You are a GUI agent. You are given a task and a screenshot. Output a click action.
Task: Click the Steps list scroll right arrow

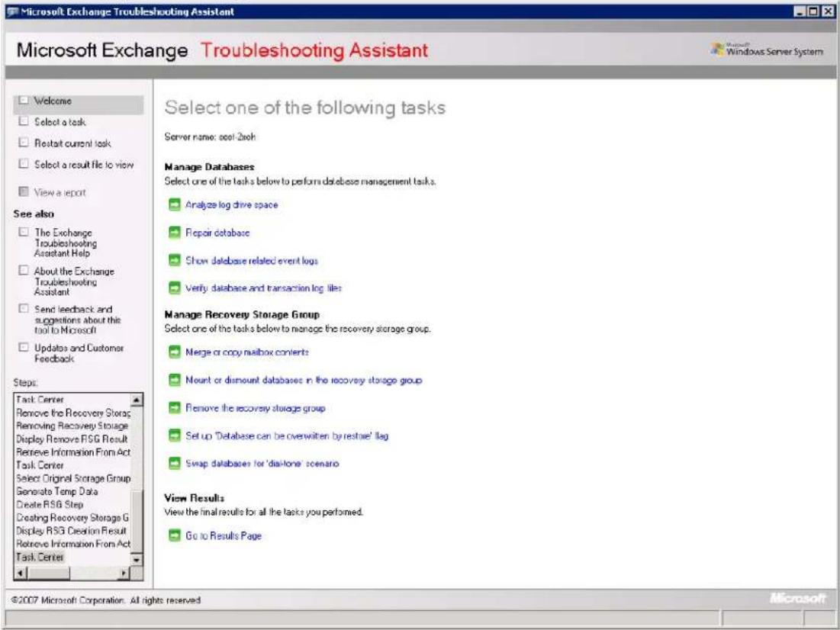[124, 574]
